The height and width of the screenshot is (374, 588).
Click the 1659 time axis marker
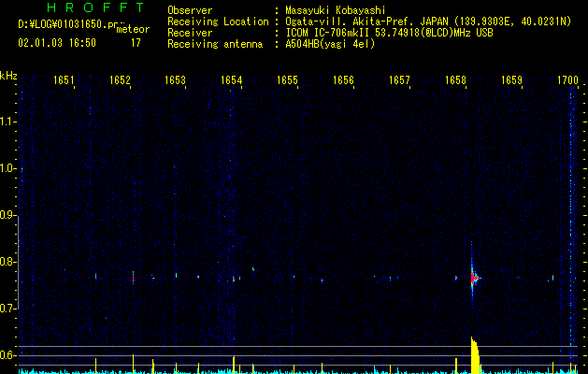511,80
